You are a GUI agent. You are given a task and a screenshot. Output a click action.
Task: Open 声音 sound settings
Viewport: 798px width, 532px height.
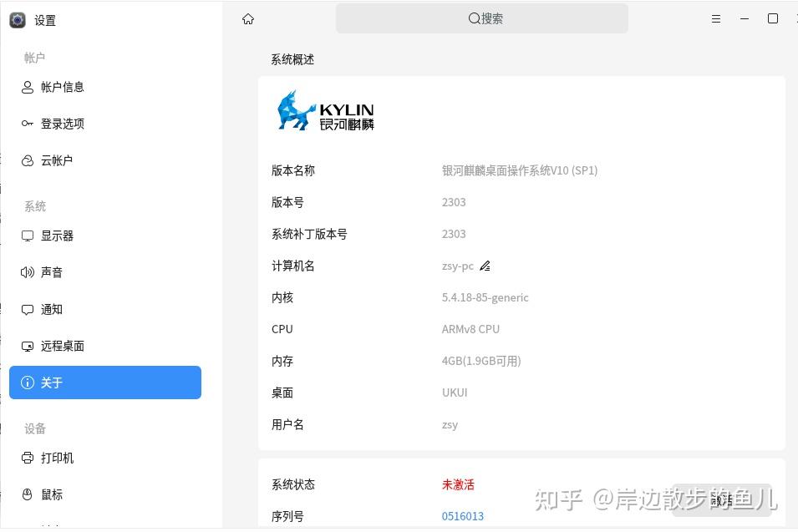click(x=51, y=271)
